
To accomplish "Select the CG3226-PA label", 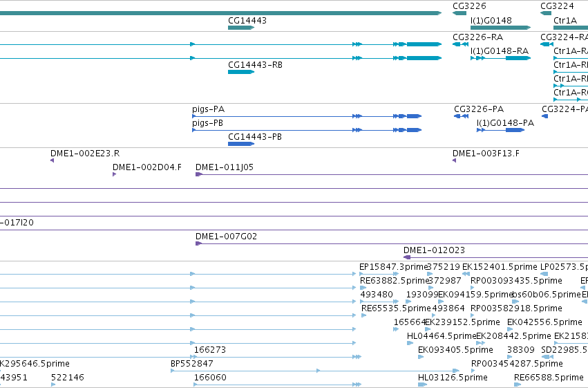I will 479,109.
